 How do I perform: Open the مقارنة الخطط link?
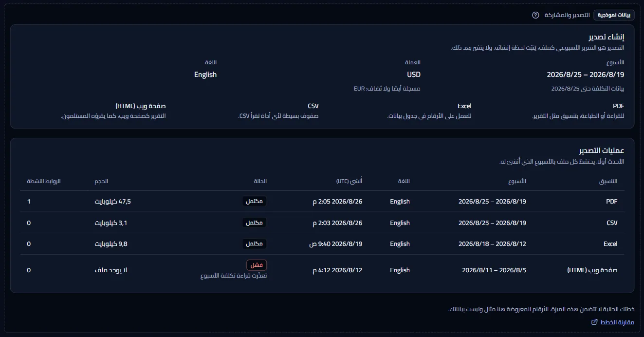click(613, 322)
